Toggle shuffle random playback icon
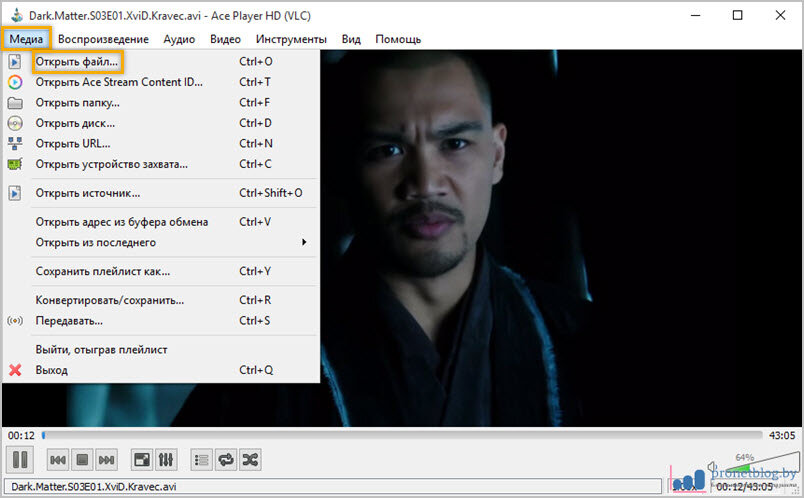 coord(250,460)
